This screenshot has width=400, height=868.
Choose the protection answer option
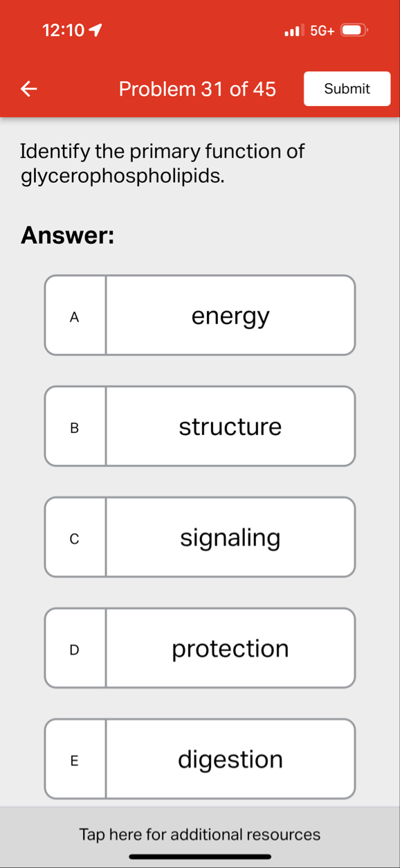click(230, 648)
